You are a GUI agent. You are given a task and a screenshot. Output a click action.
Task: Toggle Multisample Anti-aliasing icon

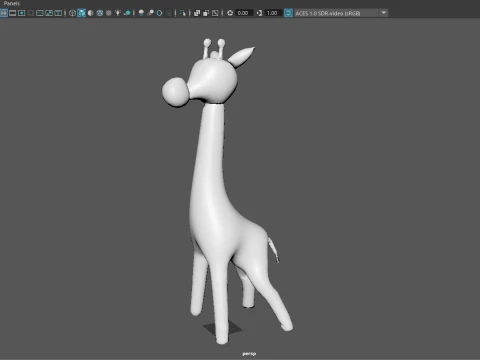[x=159, y=13]
